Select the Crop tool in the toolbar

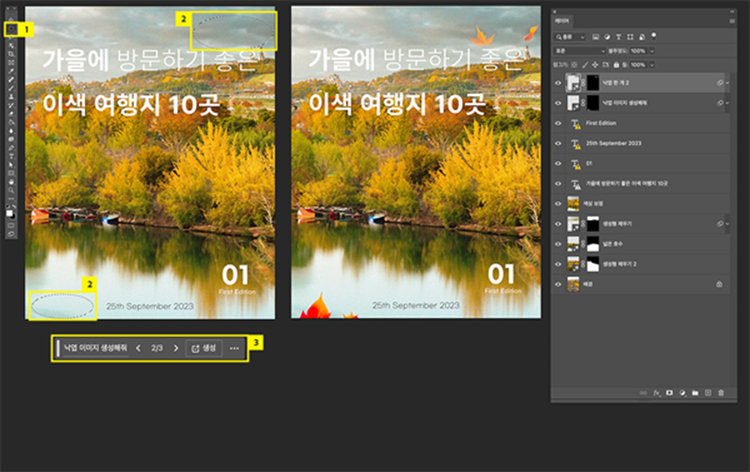[x=11, y=54]
